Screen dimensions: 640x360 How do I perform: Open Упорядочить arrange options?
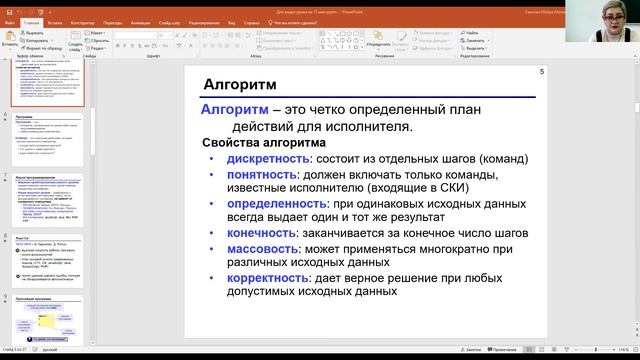pyautogui.click(x=378, y=40)
